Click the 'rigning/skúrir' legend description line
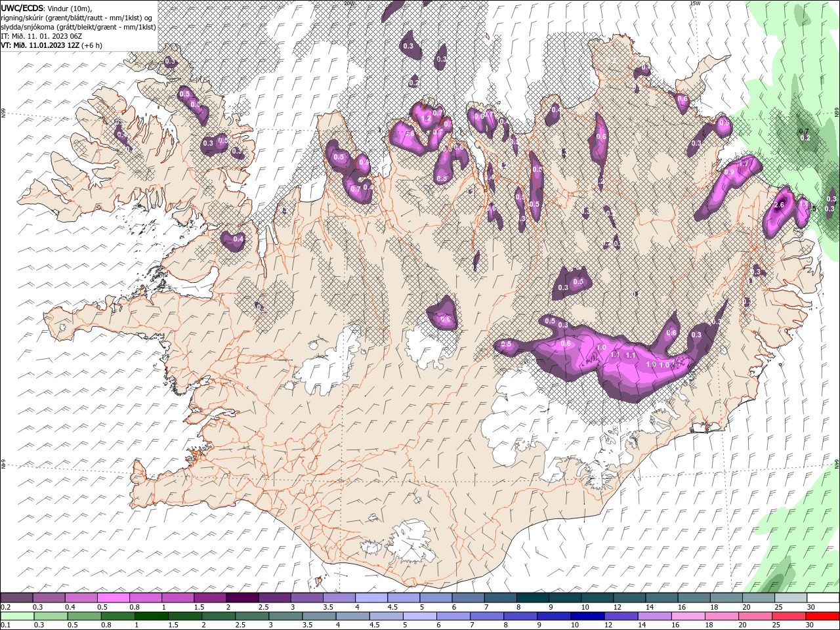This screenshot has width=840, height=630. (x=77, y=18)
